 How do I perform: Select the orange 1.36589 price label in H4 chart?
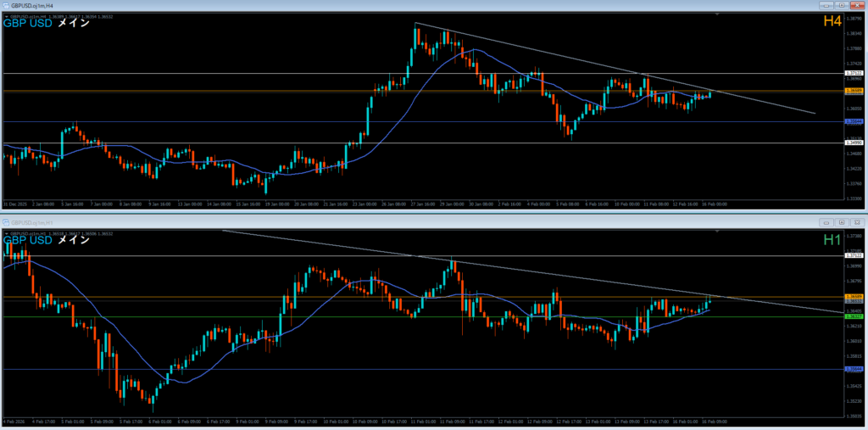(x=854, y=90)
